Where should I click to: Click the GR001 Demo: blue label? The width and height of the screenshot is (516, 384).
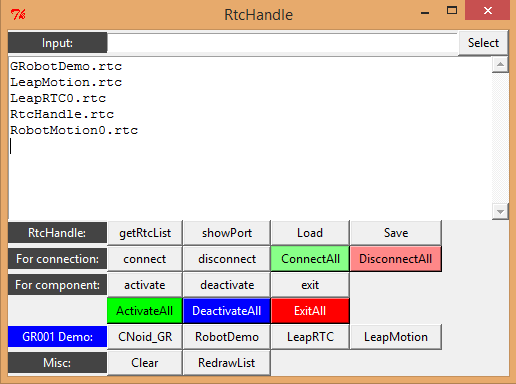tap(57, 337)
